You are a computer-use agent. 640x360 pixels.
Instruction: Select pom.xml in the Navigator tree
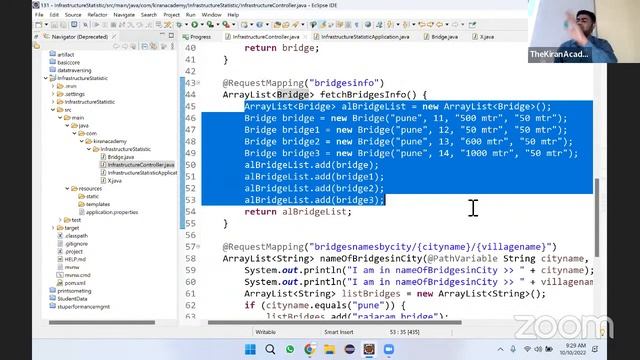(x=71, y=283)
